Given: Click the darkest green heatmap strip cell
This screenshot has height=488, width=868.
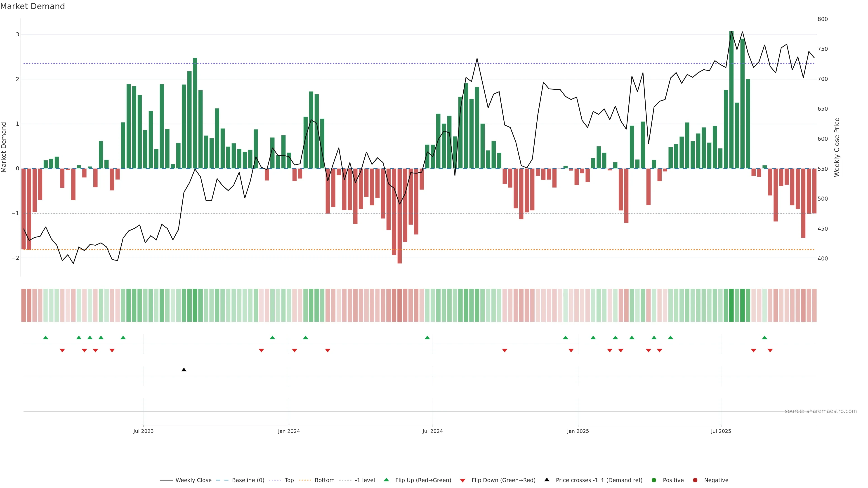Looking at the screenshot, I should 731,305.
